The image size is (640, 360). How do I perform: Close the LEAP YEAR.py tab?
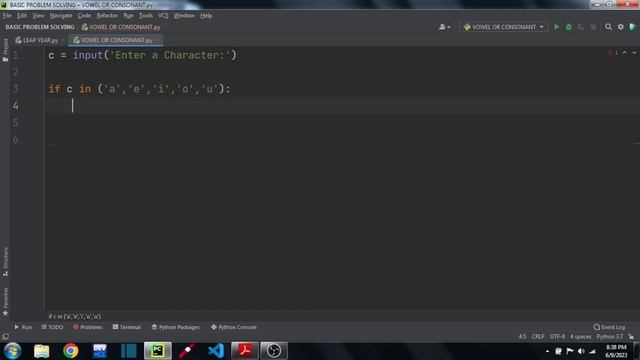[x=63, y=40]
